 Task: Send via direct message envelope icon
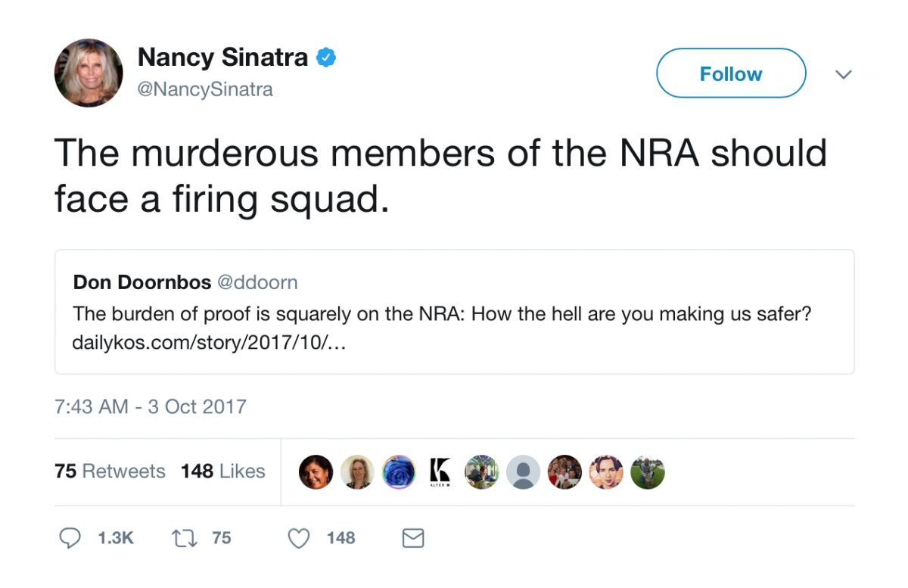pyautogui.click(x=412, y=538)
